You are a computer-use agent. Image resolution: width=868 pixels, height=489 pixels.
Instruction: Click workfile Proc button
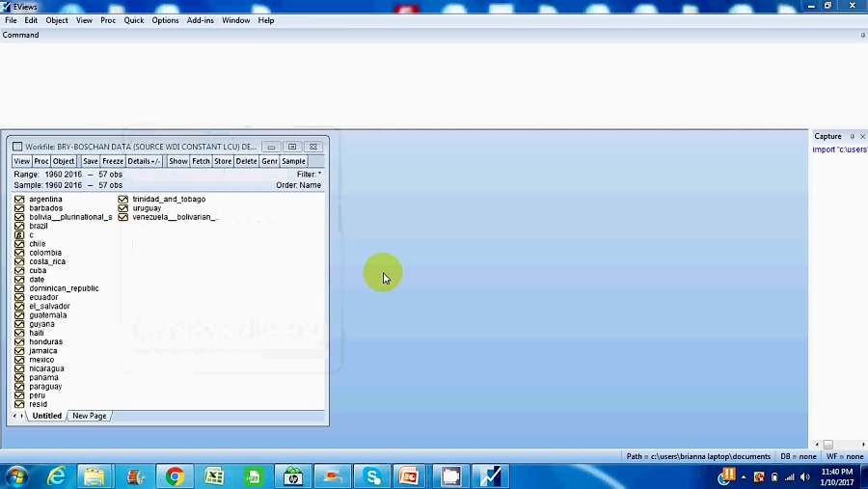pyautogui.click(x=41, y=161)
